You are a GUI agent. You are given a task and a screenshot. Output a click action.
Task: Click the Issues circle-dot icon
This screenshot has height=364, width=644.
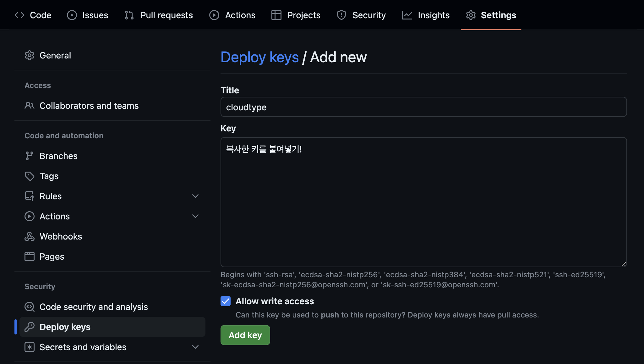(72, 15)
